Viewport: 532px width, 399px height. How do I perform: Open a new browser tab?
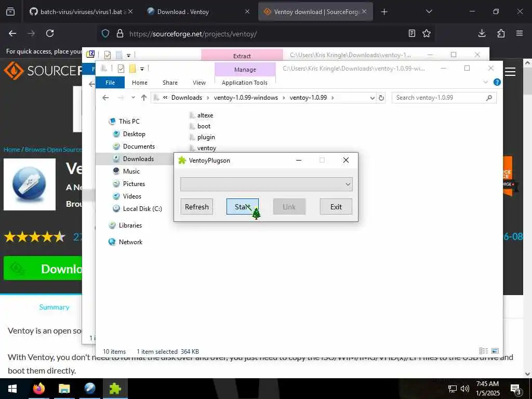click(x=384, y=12)
